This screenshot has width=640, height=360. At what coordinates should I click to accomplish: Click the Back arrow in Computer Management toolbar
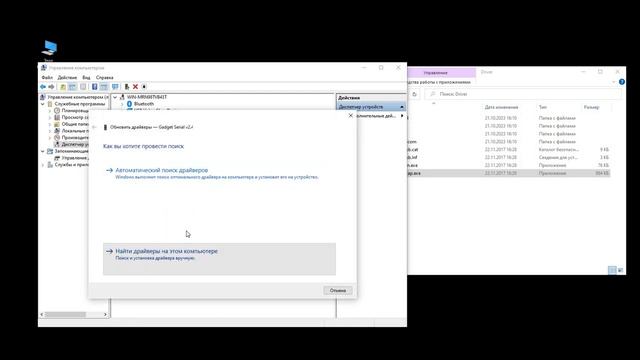(43, 87)
